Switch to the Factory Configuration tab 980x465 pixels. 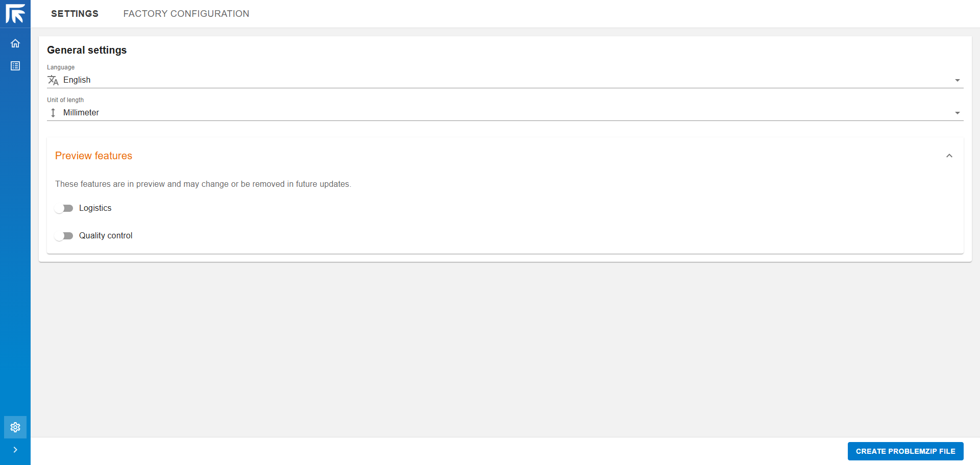click(186, 14)
